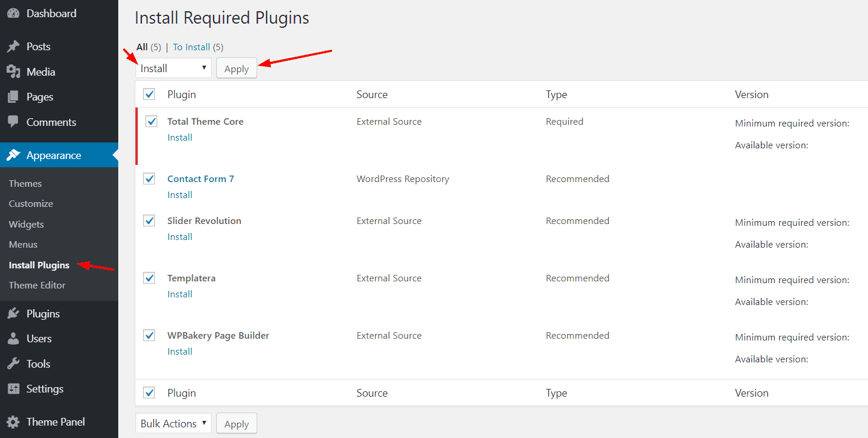
Task: Click the Theme Panel gear icon
Action: pyautogui.click(x=13, y=422)
